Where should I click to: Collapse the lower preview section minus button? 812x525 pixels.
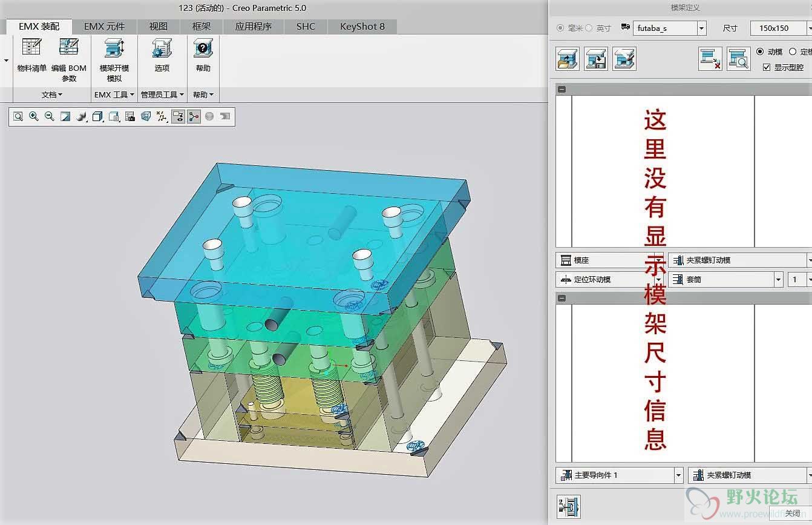pos(562,298)
